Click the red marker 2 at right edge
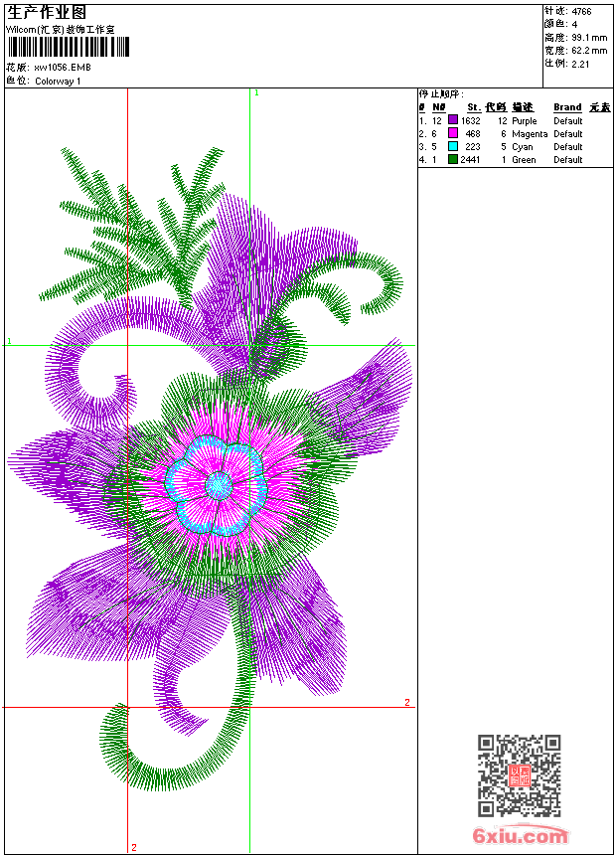Viewport: 616px width, 855px height. tap(406, 703)
